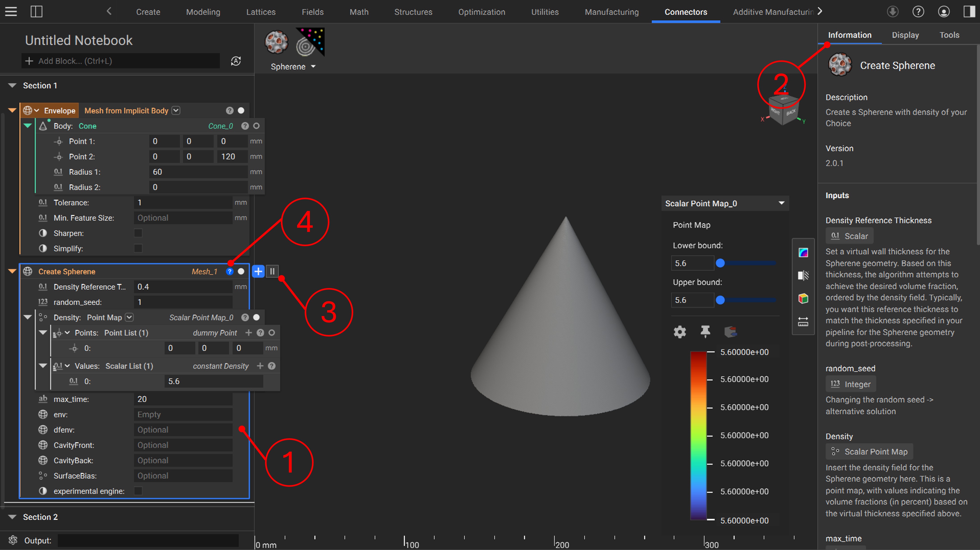Viewport: 980px width, 550px height.
Task: Pin the Scalar Point Map panel
Action: click(705, 331)
